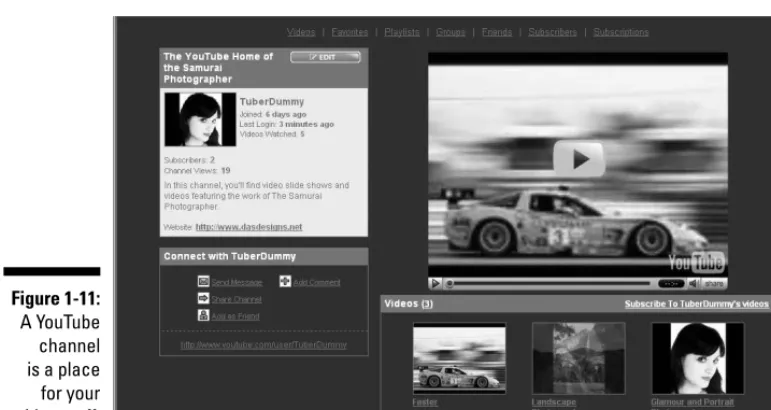Select 'Last Login: 3 minutes ago' text

coord(287,124)
